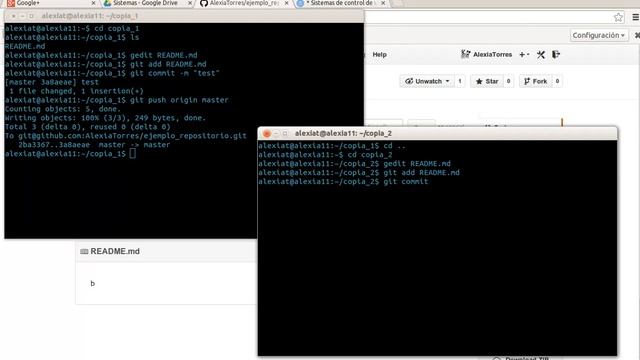Viewport: 640px width, 360px height.
Task: Click the 'Counting objects: 5, done.' line
Action: [x=63, y=109]
